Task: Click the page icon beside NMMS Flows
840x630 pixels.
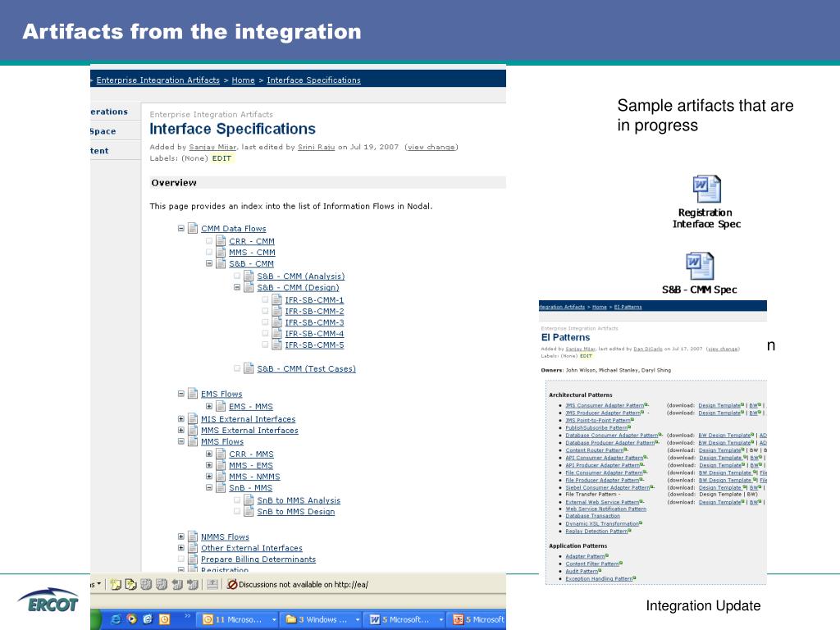Action: coord(193,536)
